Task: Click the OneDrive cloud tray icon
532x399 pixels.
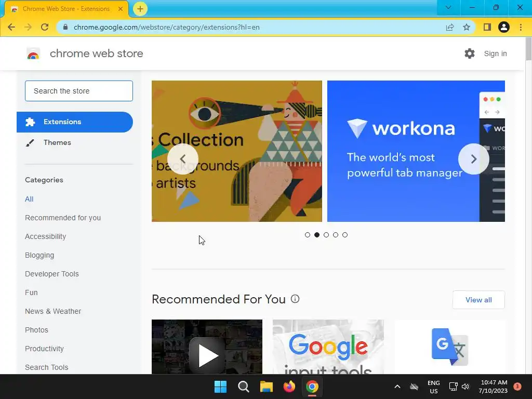Action: 414,387
